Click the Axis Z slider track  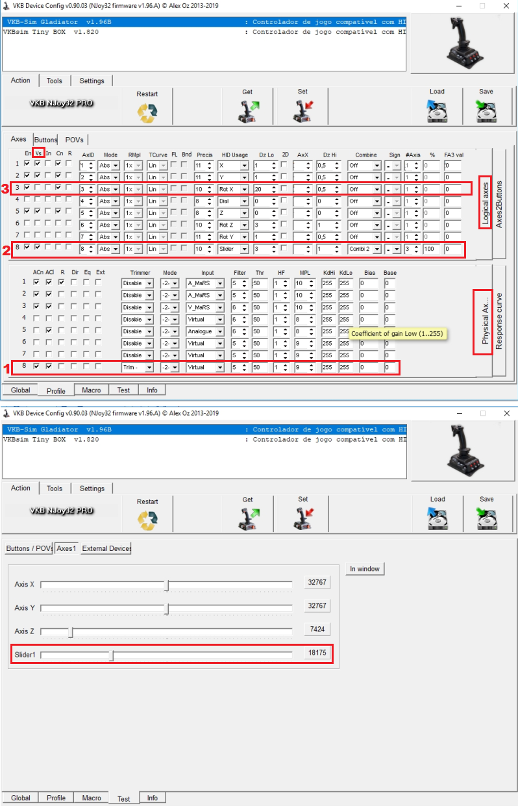(x=166, y=632)
